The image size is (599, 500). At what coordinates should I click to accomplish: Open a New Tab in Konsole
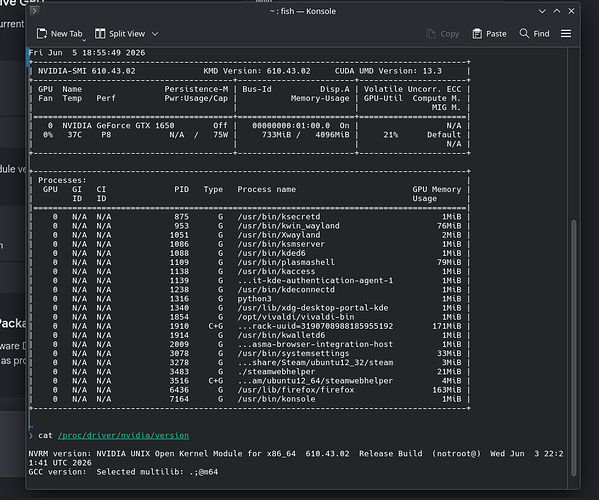point(60,34)
